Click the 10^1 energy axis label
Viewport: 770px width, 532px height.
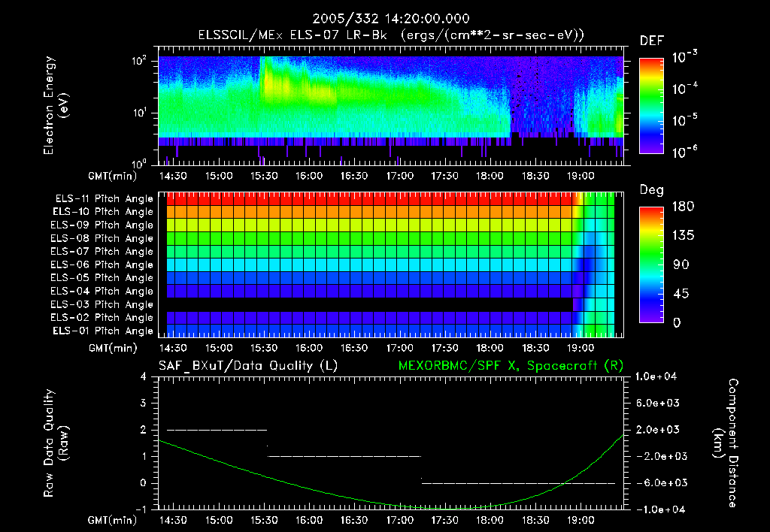[x=139, y=113]
